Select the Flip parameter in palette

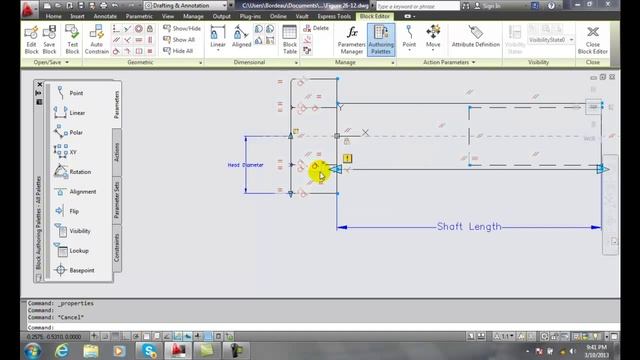click(x=67, y=211)
